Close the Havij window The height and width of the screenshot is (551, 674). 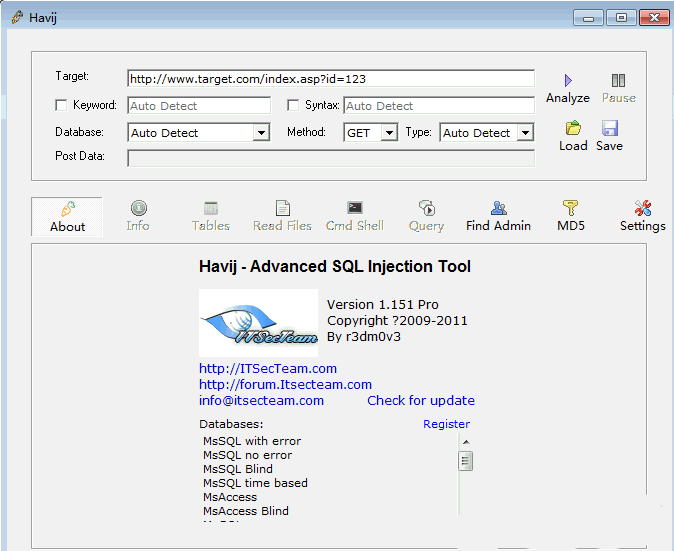(654, 18)
